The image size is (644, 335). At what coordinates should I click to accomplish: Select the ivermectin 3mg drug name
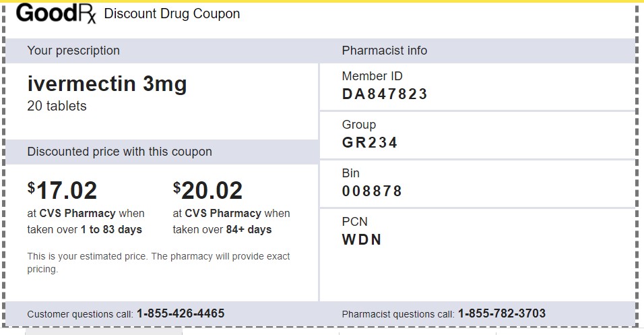(x=107, y=84)
